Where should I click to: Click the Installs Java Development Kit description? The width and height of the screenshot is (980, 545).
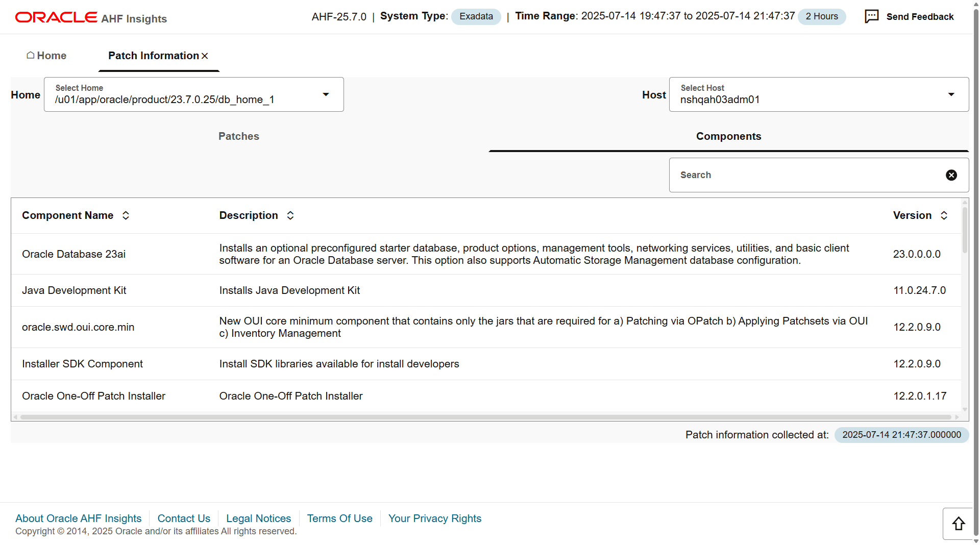click(289, 290)
